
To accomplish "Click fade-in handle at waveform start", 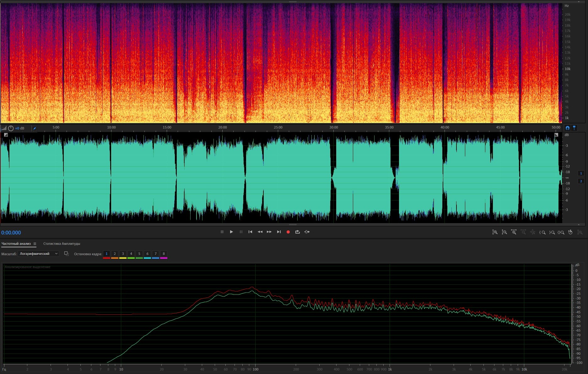I will (x=6, y=135).
